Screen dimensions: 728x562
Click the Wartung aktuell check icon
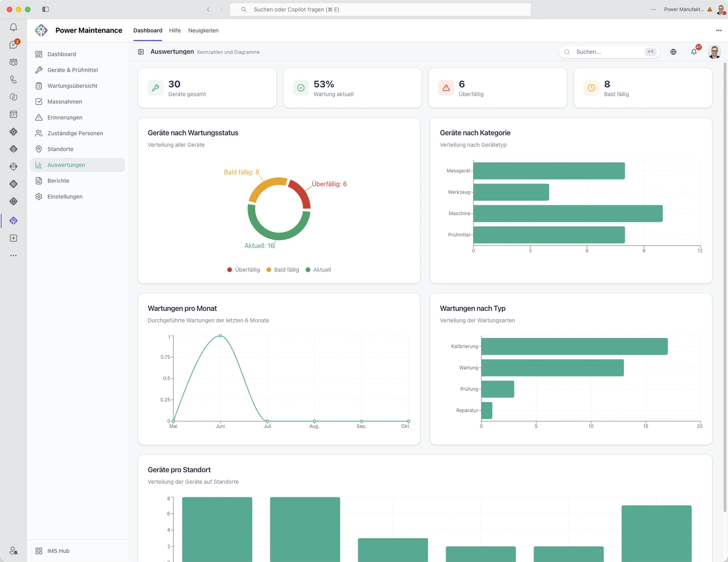301,88
